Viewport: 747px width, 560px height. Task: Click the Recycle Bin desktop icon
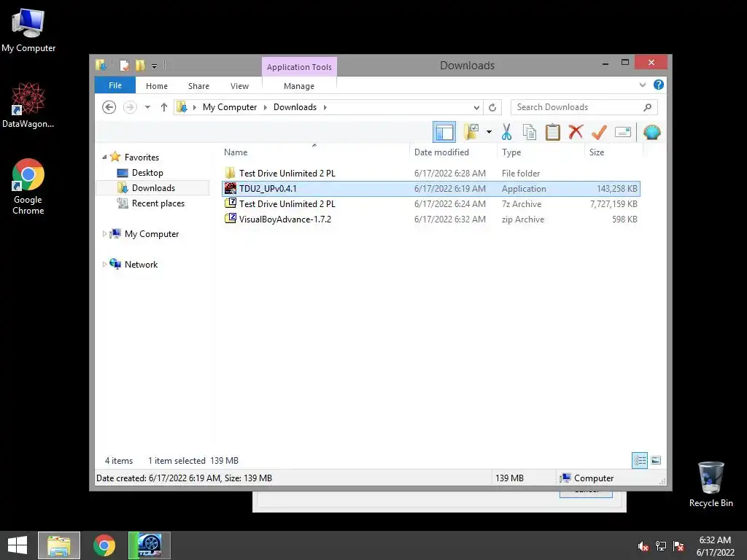(x=711, y=484)
